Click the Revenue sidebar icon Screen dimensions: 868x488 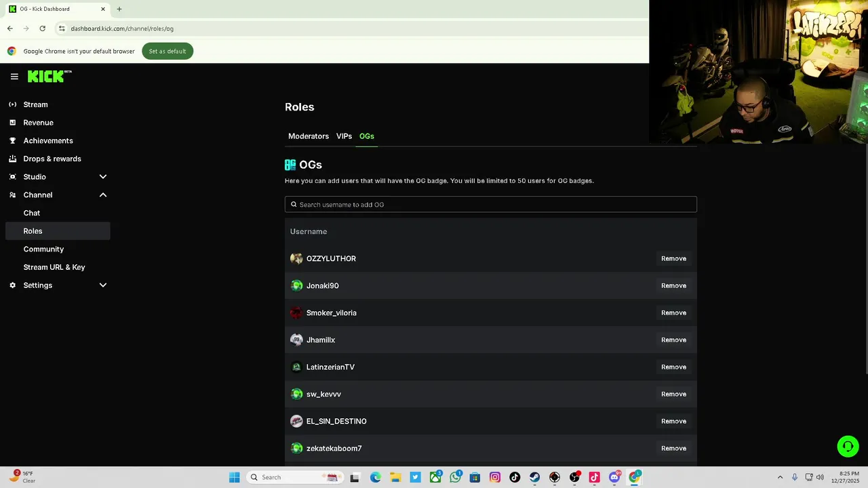pyautogui.click(x=12, y=123)
